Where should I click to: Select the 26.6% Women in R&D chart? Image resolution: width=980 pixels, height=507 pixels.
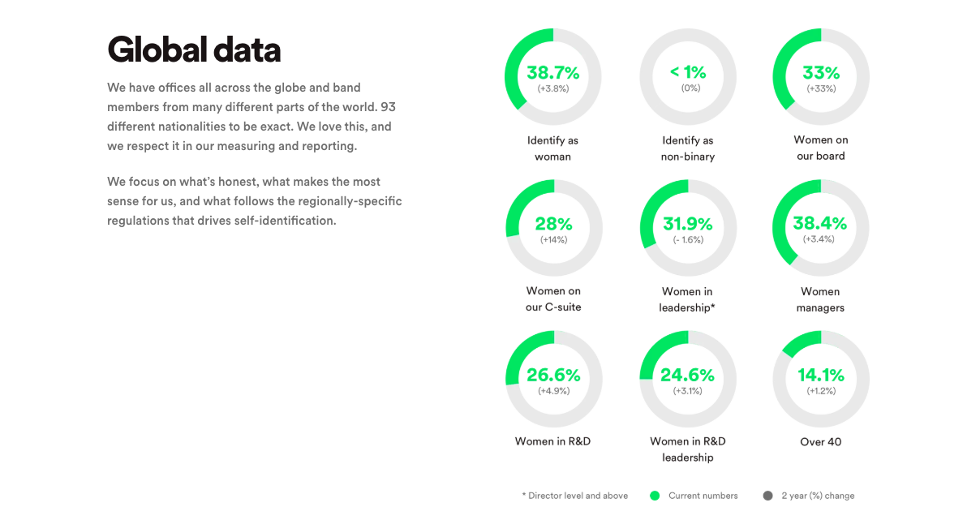553,379
